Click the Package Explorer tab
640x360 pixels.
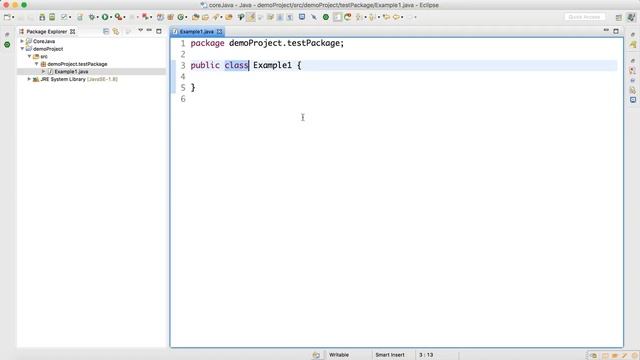tap(46, 31)
